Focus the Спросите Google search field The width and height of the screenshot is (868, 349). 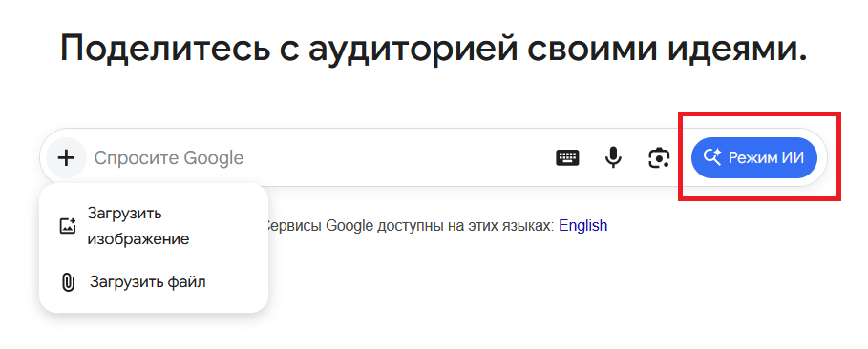(x=321, y=158)
